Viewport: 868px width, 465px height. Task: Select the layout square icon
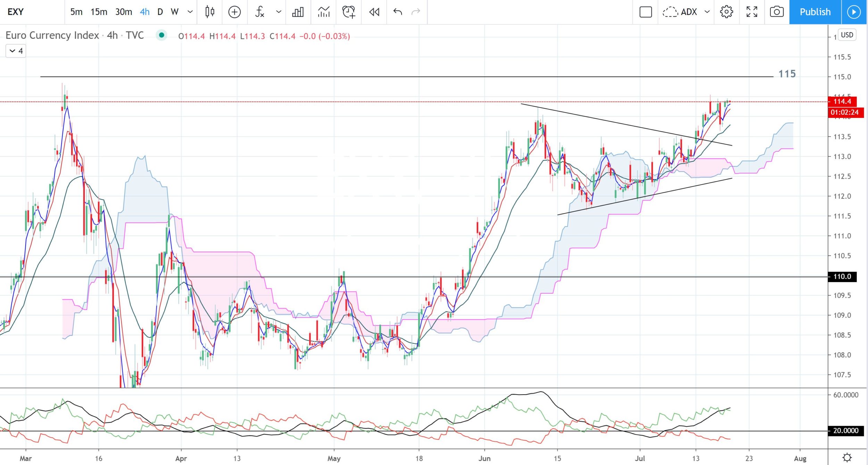(645, 12)
